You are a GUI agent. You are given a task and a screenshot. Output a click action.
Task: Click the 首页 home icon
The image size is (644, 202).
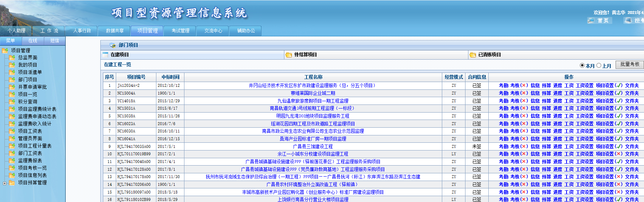[x=591, y=21]
